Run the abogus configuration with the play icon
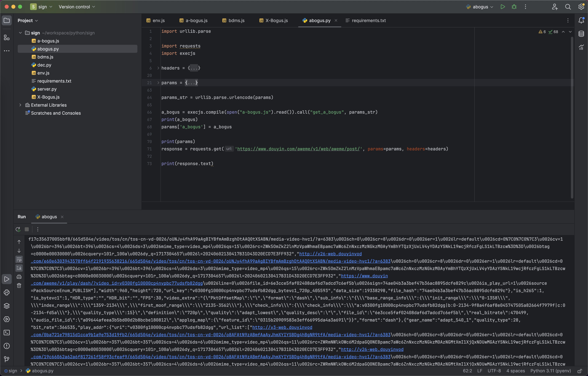 (503, 7)
